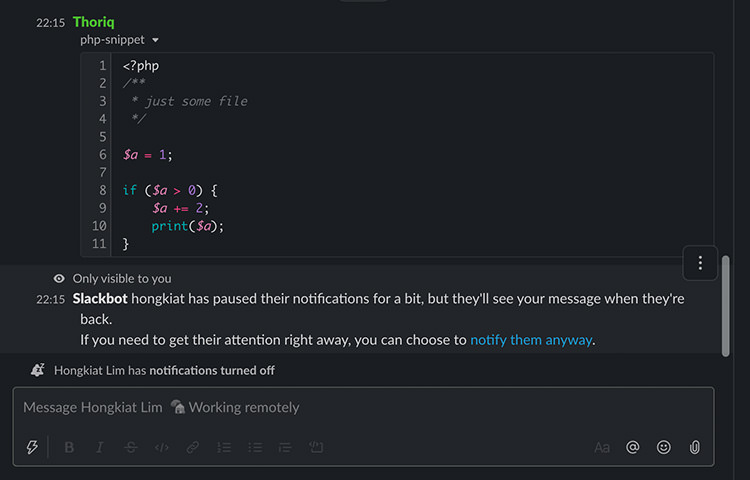The height and width of the screenshot is (480, 750).
Task: Toggle bold formatting in message composer
Action: (x=69, y=447)
